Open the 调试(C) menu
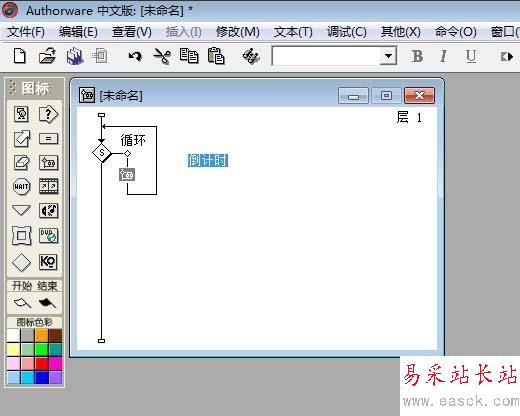 pos(346,32)
